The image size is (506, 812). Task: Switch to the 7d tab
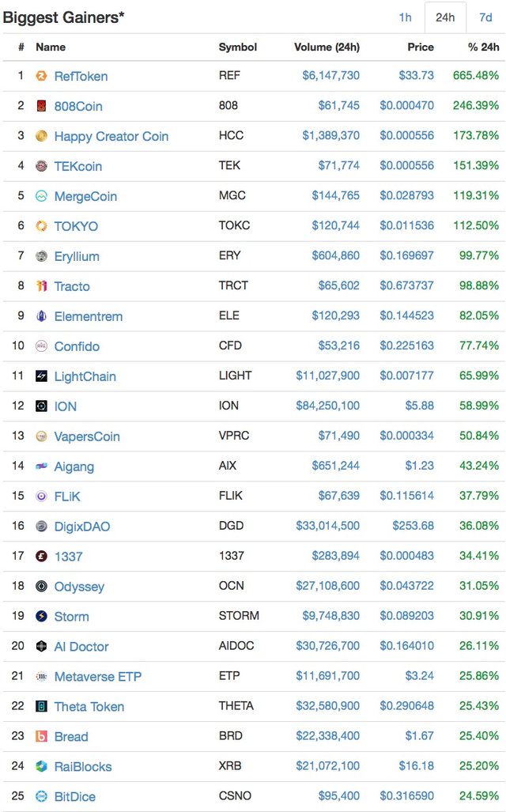(485, 17)
